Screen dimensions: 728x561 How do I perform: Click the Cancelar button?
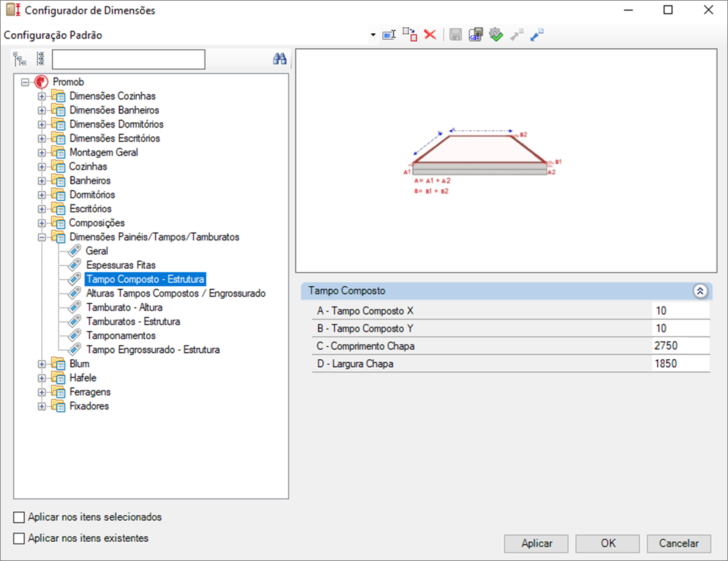[x=679, y=543]
